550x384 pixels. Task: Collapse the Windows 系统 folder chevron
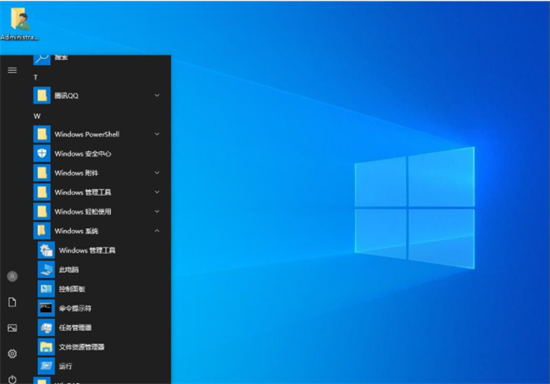pos(157,231)
